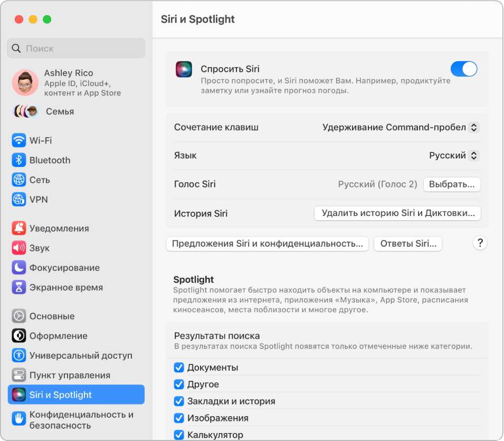Open the Уведомления settings panel
This screenshot has width=504, height=441.
(x=58, y=228)
